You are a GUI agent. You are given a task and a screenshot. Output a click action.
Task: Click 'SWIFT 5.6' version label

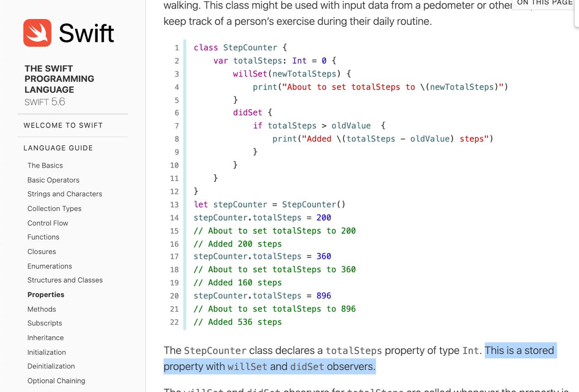(x=45, y=102)
